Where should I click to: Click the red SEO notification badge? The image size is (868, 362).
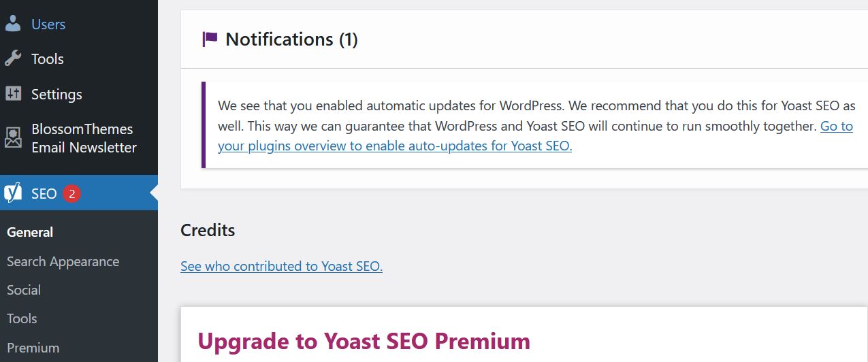[71, 194]
